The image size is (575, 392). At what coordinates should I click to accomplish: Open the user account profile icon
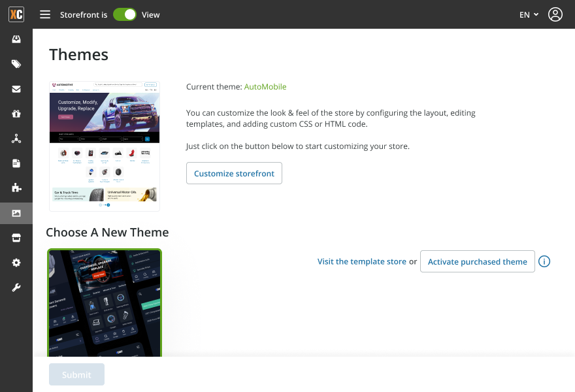(555, 14)
